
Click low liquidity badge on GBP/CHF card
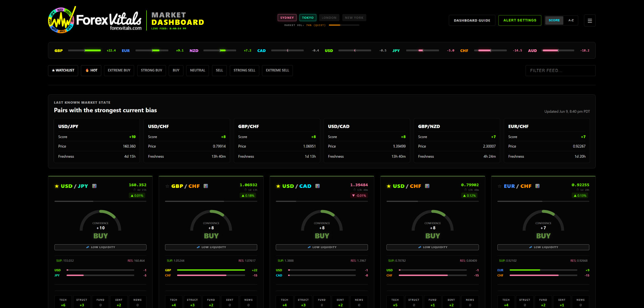click(211, 247)
